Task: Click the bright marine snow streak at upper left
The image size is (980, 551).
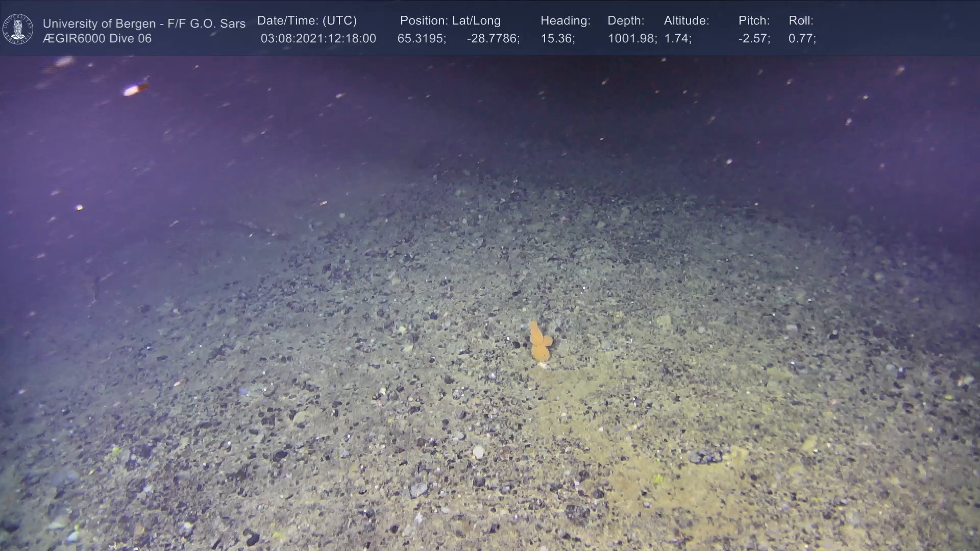Action: pyautogui.click(x=136, y=89)
